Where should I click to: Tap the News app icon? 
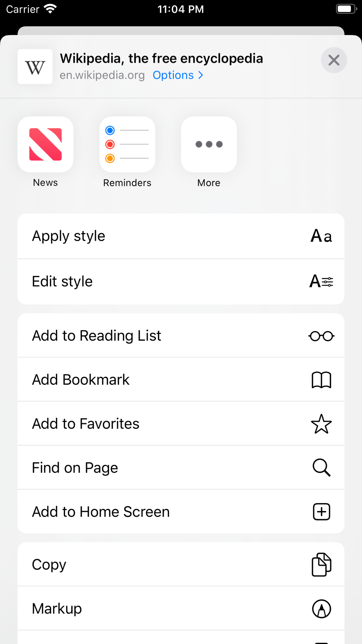(x=46, y=144)
